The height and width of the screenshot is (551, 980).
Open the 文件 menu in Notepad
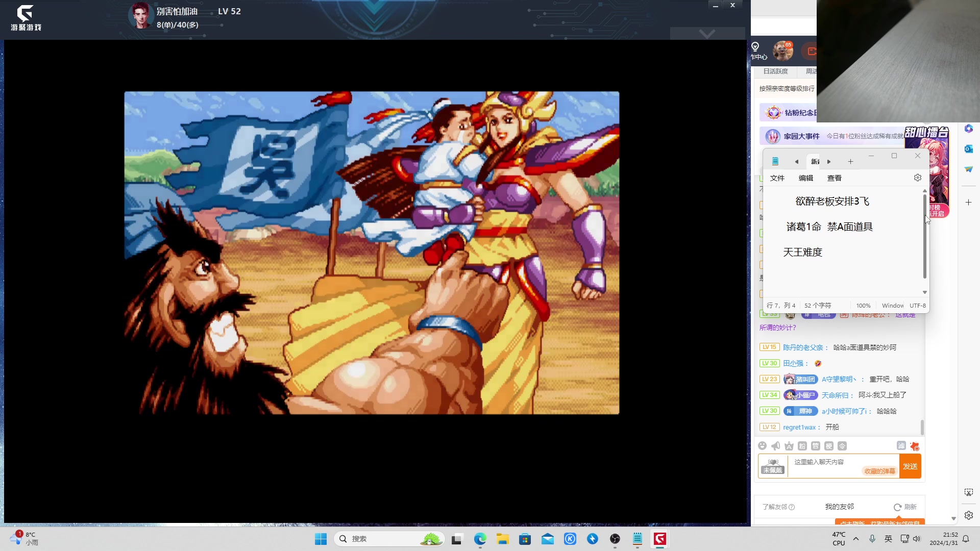[x=777, y=178]
